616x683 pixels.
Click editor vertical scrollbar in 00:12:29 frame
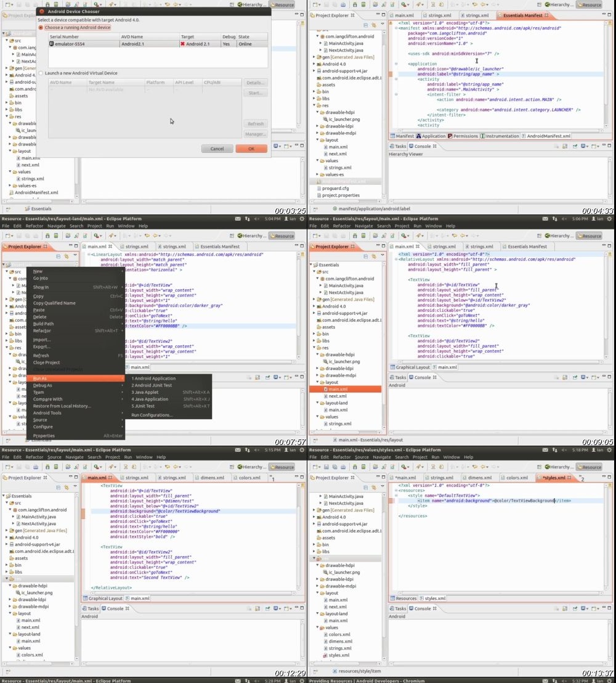(x=299, y=537)
